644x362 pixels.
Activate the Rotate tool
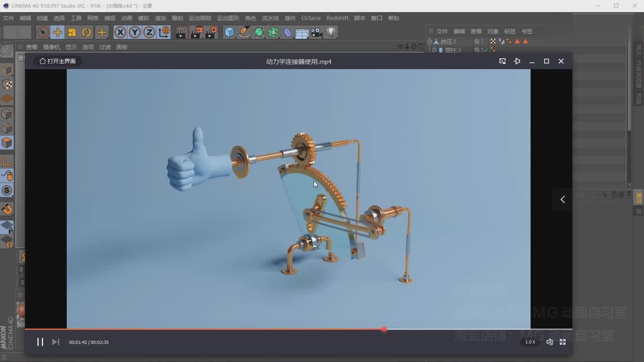(87, 33)
